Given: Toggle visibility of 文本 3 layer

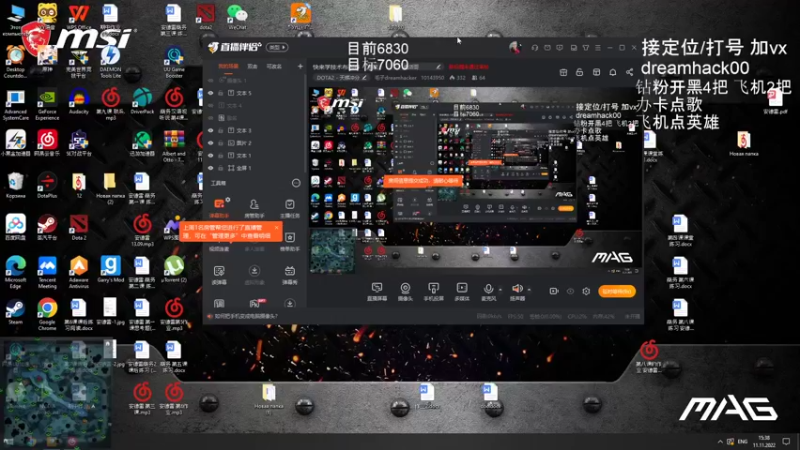Looking at the screenshot, I should pos(210,130).
